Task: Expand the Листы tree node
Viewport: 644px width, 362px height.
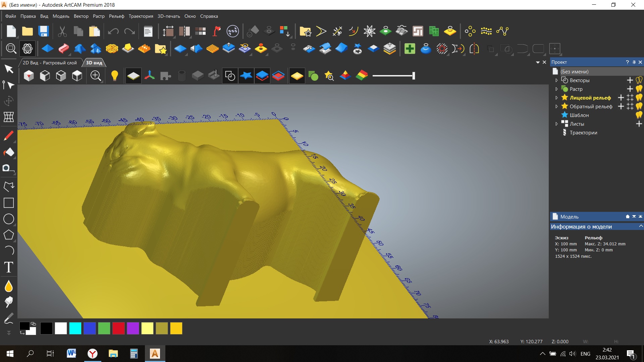Action: pyautogui.click(x=556, y=124)
